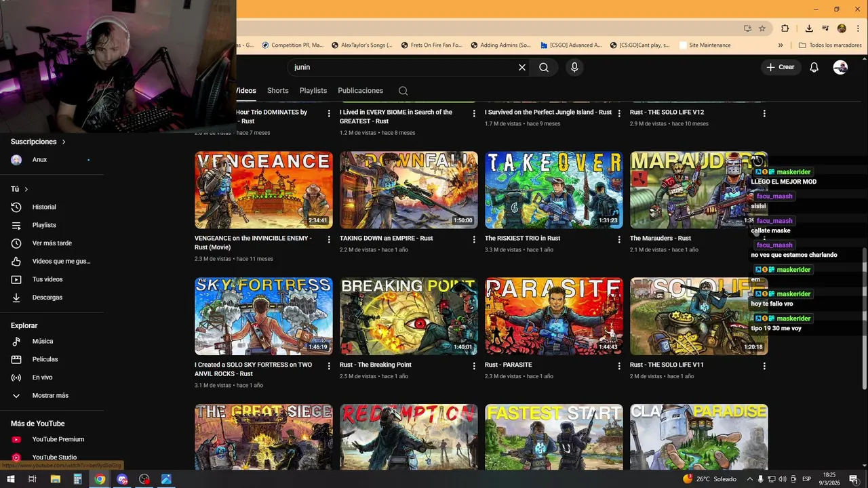
Task: Open options menu for Hour Trio DOMINATES video
Action: point(329,113)
